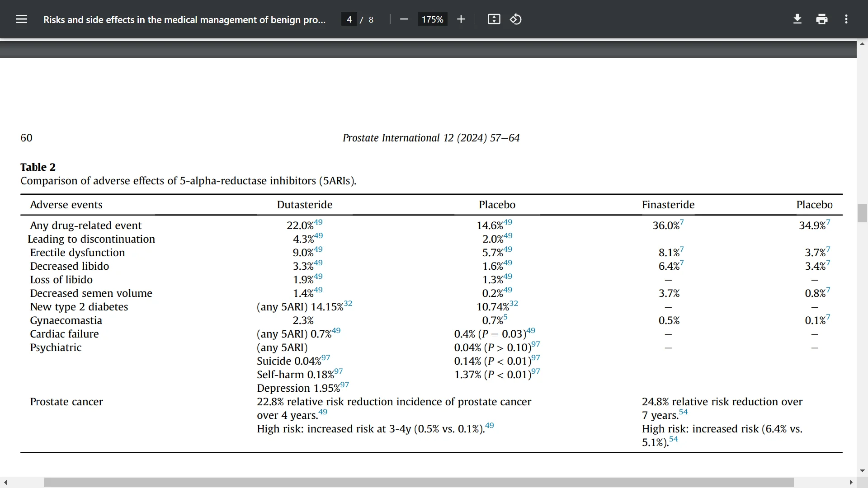Open citation 49 next to 22.0%
Viewport: 868px width, 488px height.
(x=318, y=222)
